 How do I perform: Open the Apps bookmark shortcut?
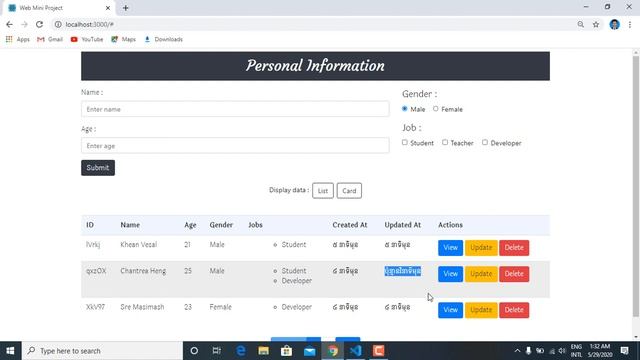(x=18, y=39)
